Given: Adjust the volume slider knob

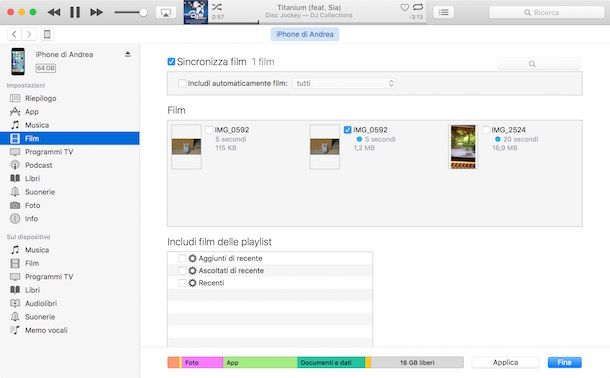Looking at the screenshot, I should (143, 12).
